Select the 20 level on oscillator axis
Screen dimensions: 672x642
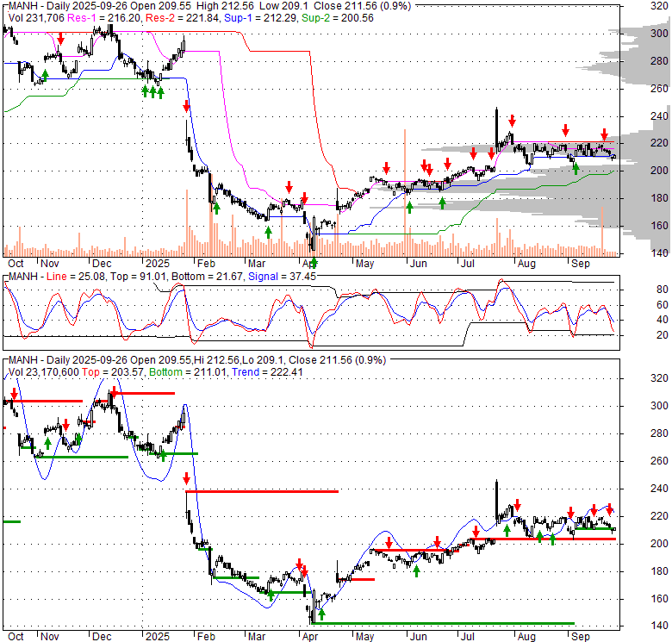pos(663,335)
